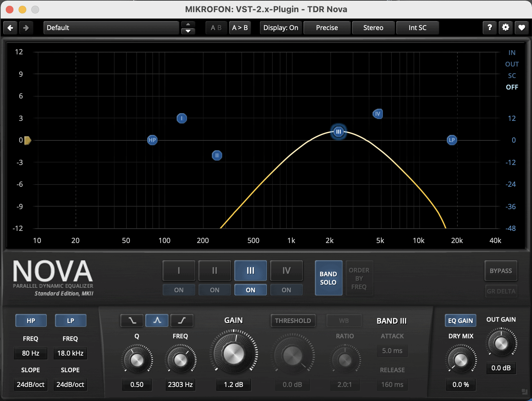Click the LP frequency 18.0 kHz field
The width and height of the screenshot is (532, 401).
(70, 353)
